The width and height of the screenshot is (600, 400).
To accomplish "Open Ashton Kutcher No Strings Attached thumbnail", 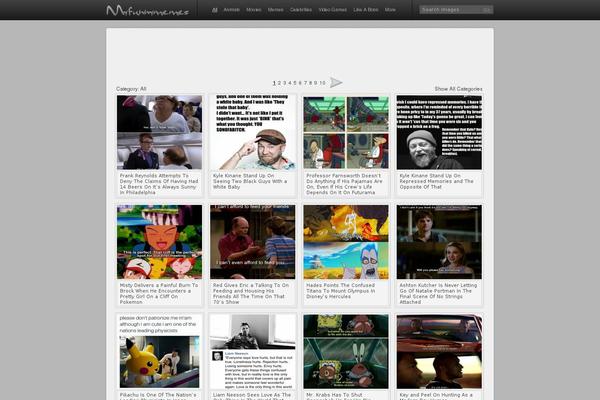I will [439, 242].
